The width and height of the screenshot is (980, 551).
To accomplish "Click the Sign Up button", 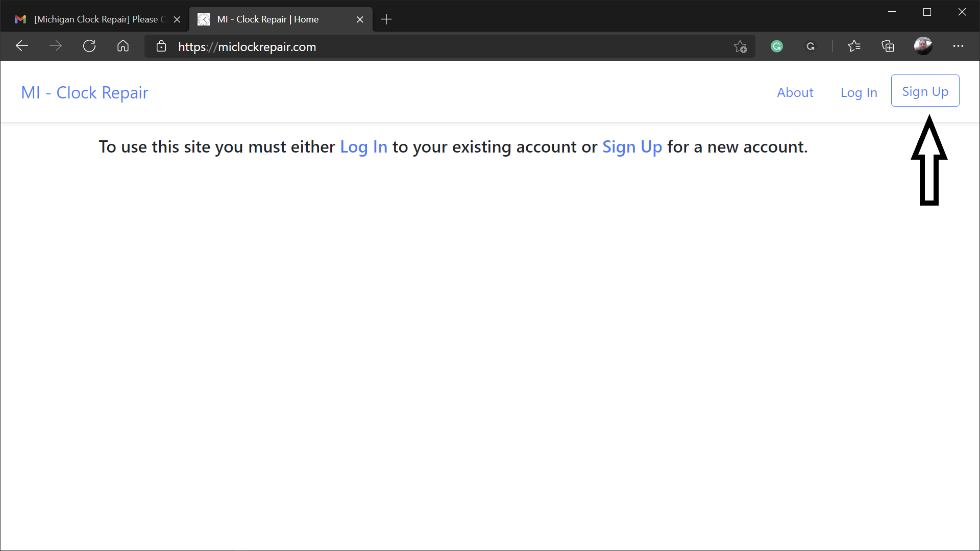I will click(x=925, y=91).
